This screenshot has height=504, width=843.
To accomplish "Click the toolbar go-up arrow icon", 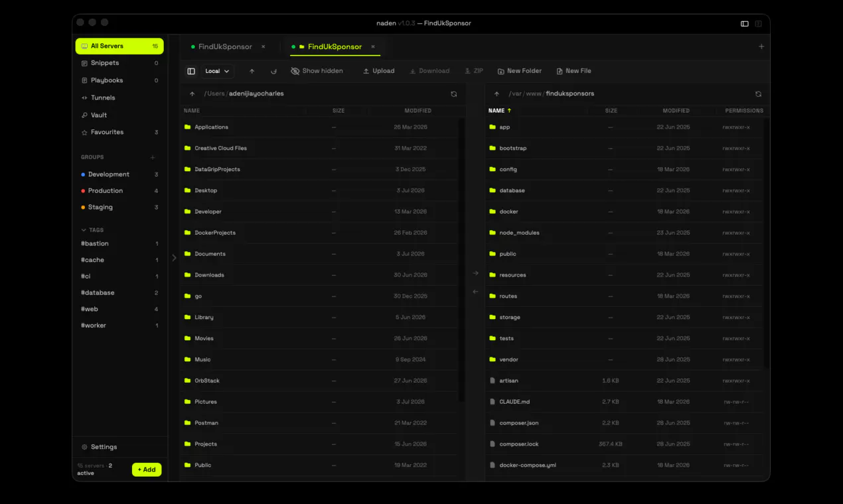I will tap(252, 71).
